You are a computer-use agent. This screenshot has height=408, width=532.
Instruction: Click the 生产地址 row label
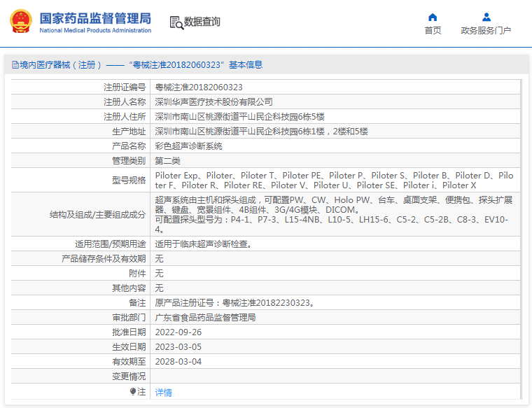(x=129, y=132)
